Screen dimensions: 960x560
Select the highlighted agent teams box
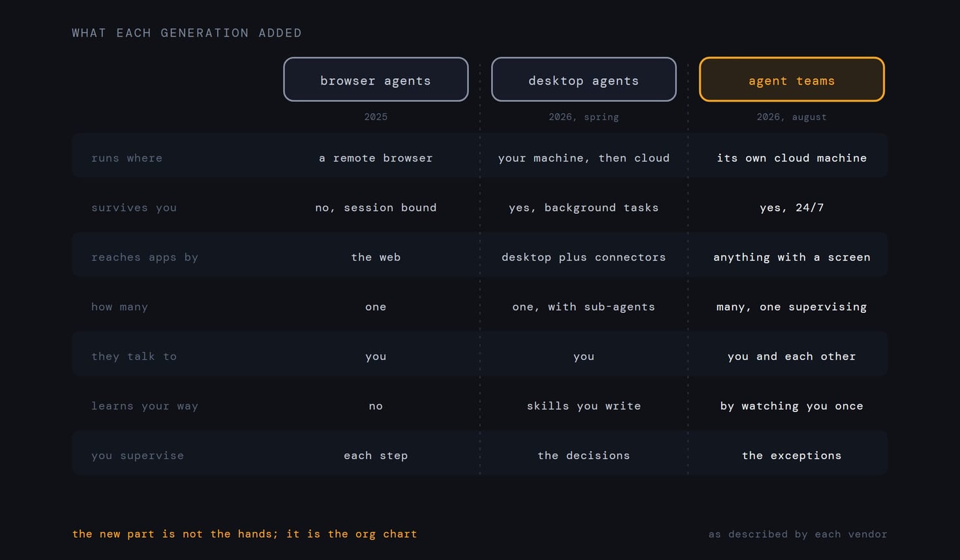(x=792, y=80)
